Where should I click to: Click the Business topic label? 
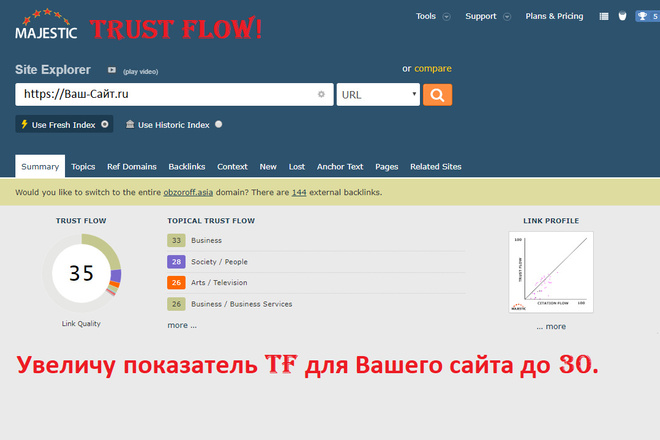tap(206, 240)
